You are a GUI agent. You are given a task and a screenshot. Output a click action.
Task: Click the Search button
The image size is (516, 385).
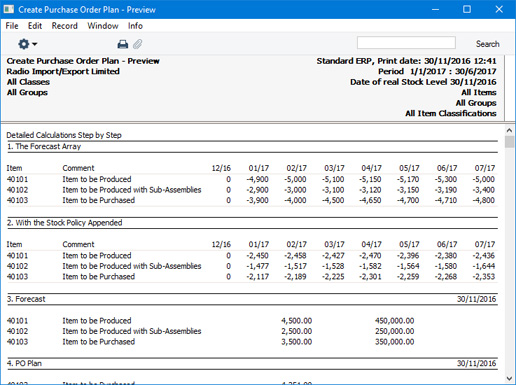click(487, 44)
